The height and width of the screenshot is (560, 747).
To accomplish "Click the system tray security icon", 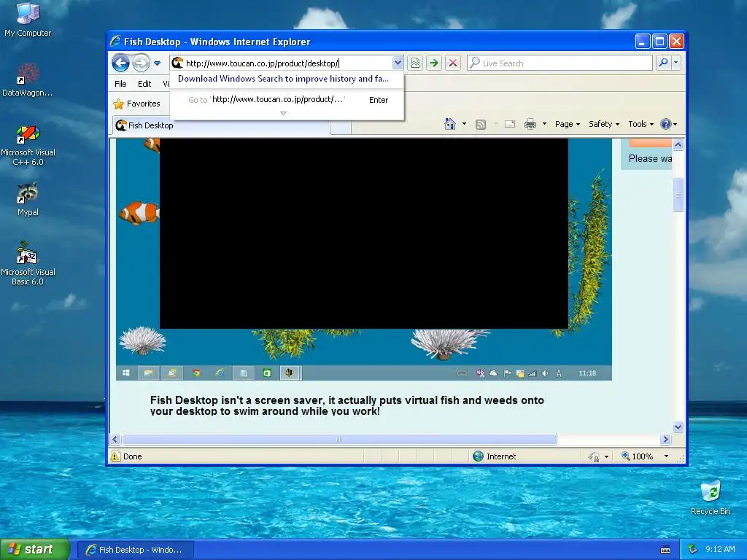I will [x=693, y=550].
